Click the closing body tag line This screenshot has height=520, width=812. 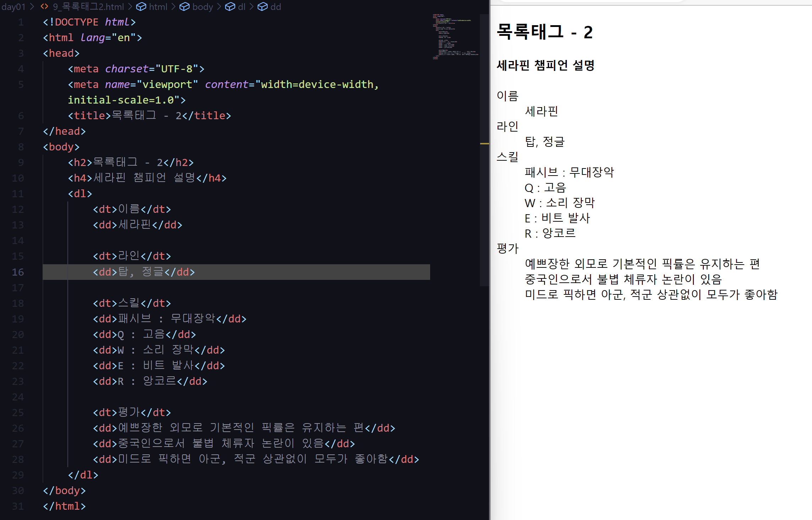[x=64, y=491]
